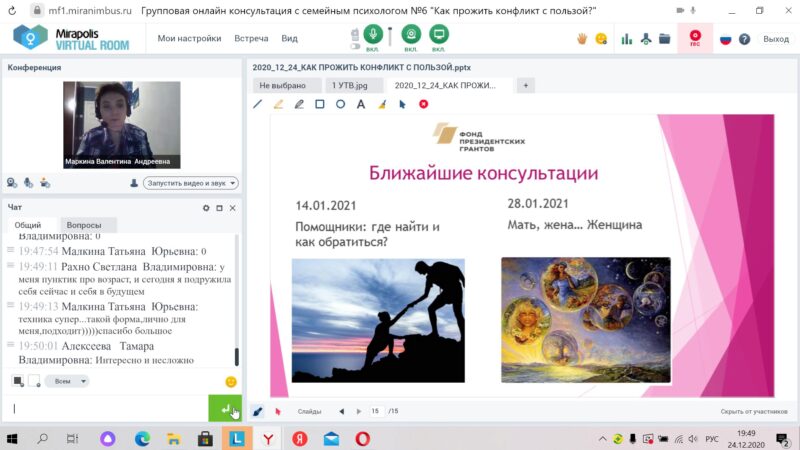800x450 pixels.
Task: Select the rectangle shape tool
Action: pyautogui.click(x=320, y=104)
